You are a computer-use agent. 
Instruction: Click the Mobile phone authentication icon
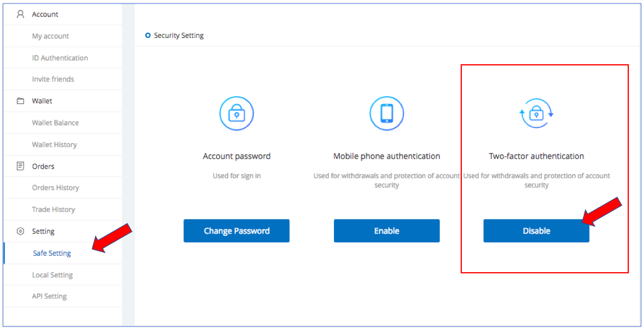pos(387,113)
